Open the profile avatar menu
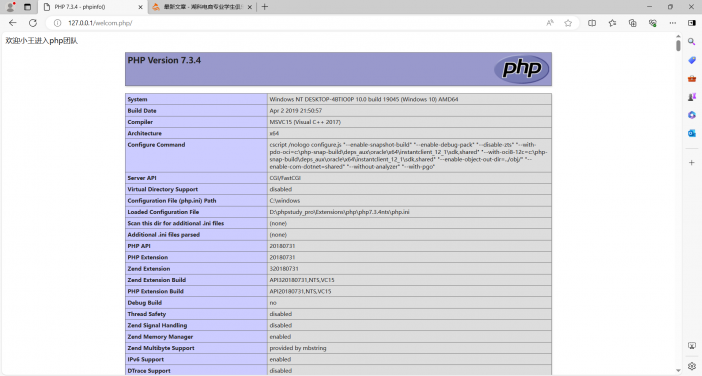This screenshot has height=376, width=702. pyautogui.click(x=10, y=7)
